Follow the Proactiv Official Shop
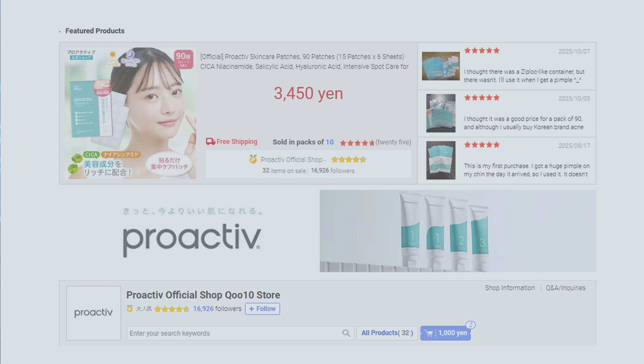The height and width of the screenshot is (364, 644). coord(262,309)
